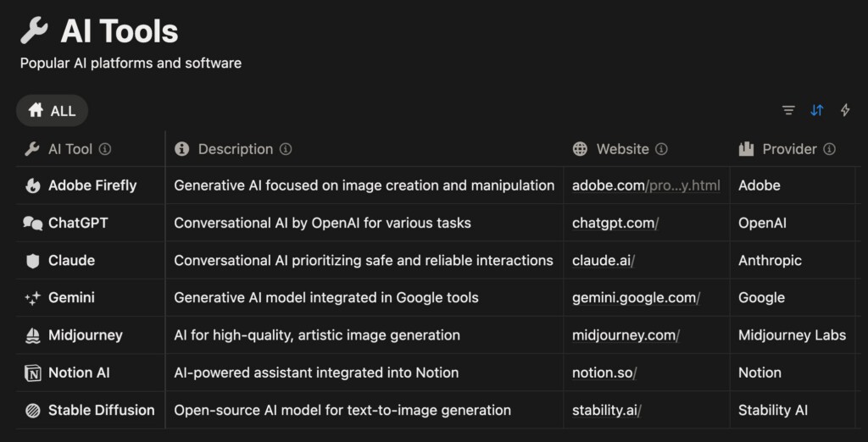Click the blue sort arrows icon
The image size is (868, 442).
point(817,110)
